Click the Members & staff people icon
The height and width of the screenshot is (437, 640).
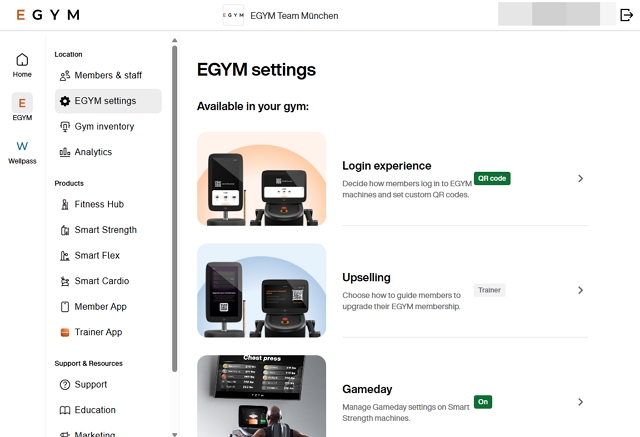click(64, 75)
